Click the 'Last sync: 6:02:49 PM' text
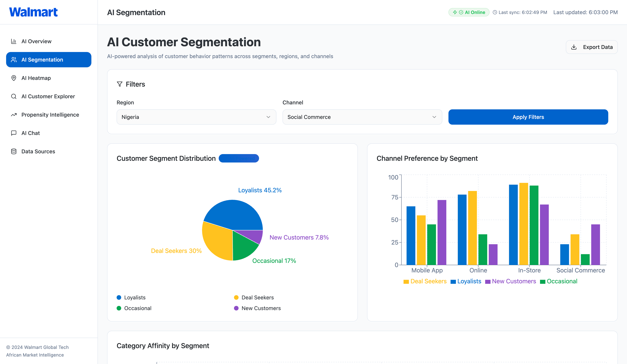This screenshot has height=364, width=627. click(523, 12)
